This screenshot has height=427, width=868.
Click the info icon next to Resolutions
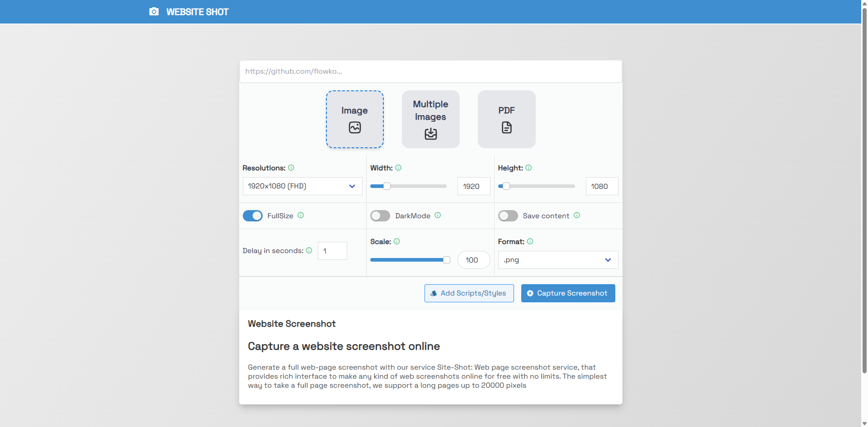pos(291,168)
